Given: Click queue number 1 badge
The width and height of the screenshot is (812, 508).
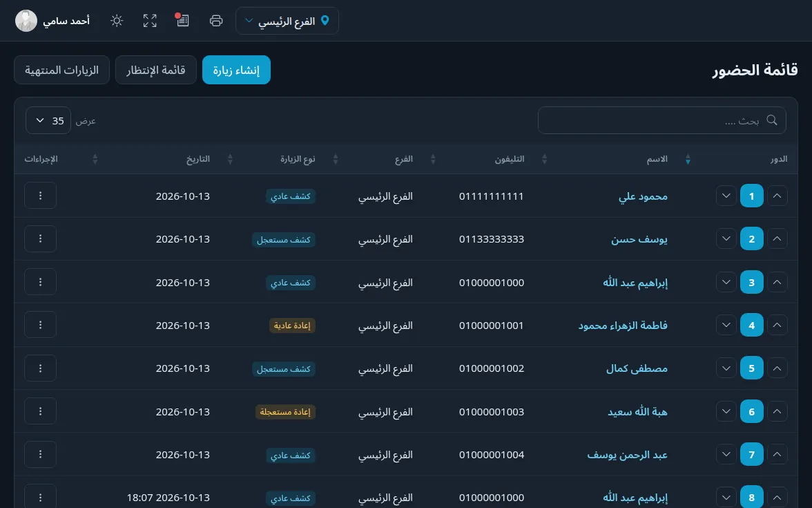Looking at the screenshot, I should click(751, 196).
